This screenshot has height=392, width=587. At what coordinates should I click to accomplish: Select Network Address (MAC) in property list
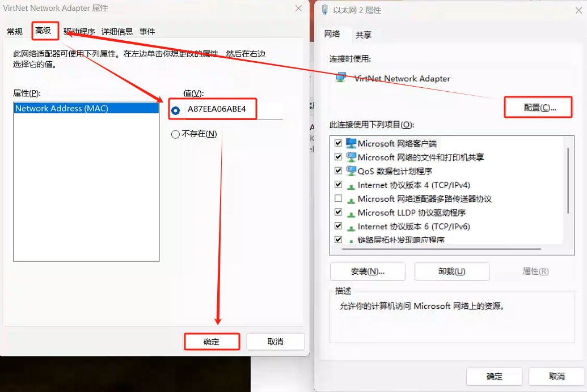click(x=86, y=108)
